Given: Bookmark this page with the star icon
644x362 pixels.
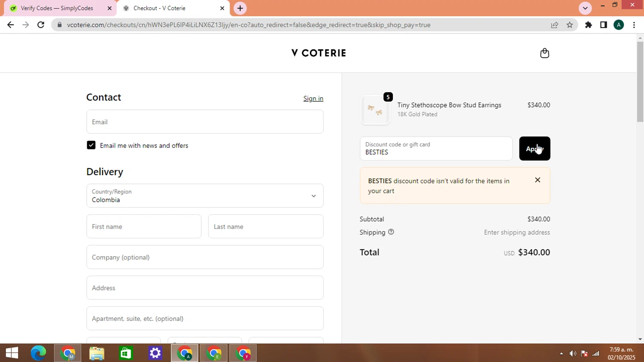Looking at the screenshot, I should [570, 25].
